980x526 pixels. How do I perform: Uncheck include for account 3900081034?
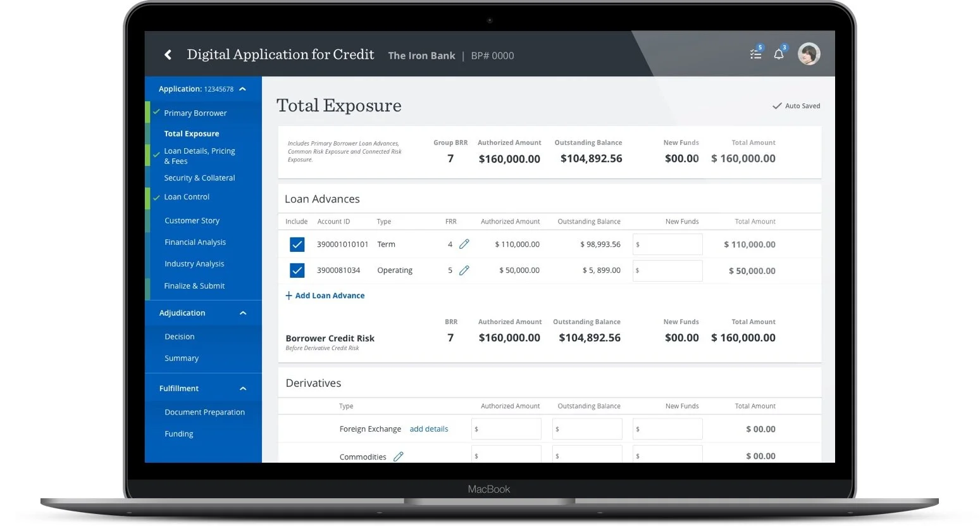coord(297,270)
